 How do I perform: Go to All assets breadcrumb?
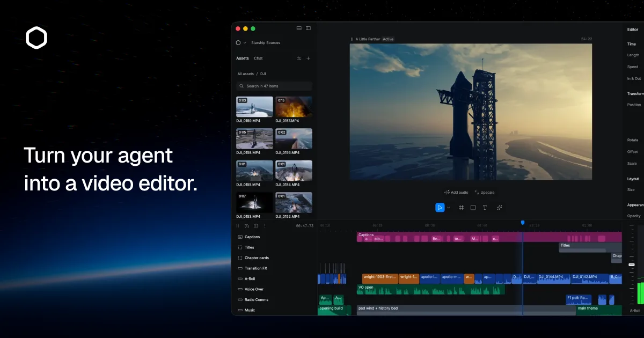[x=246, y=74]
